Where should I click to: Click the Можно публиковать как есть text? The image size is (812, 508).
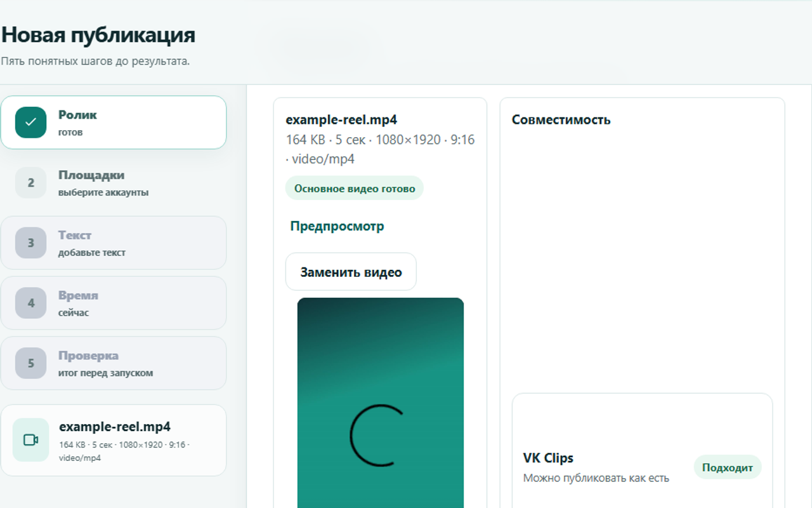pos(596,478)
